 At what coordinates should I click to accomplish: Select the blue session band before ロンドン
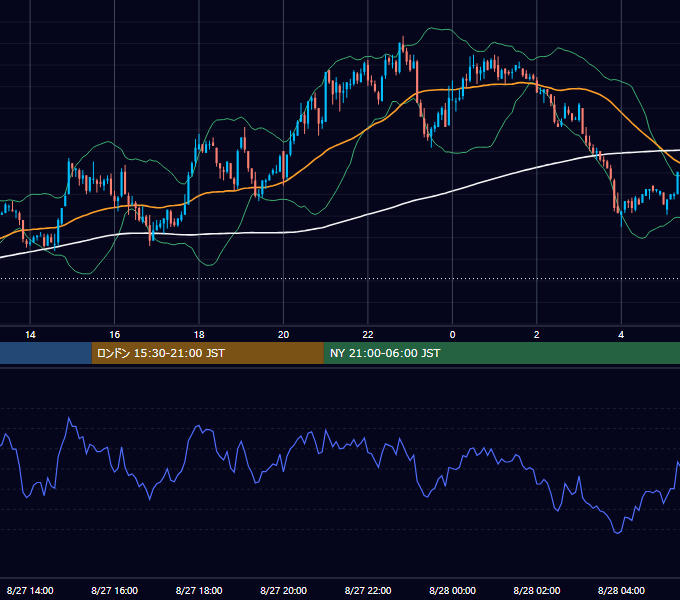pos(46,353)
